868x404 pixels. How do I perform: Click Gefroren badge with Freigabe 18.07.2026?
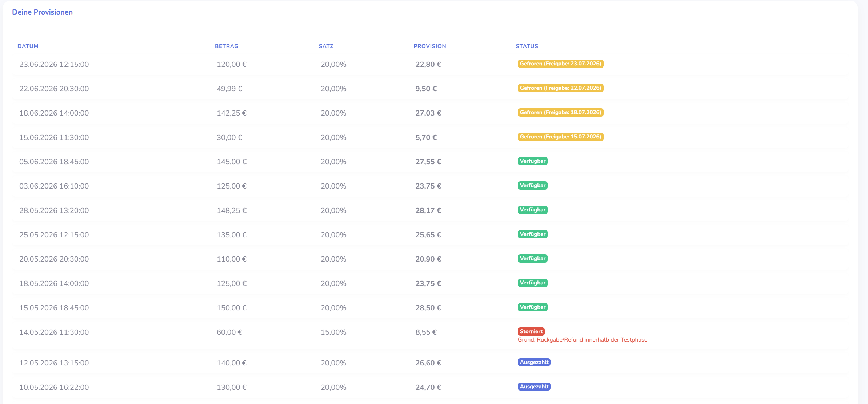pyautogui.click(x=560, y=112)
